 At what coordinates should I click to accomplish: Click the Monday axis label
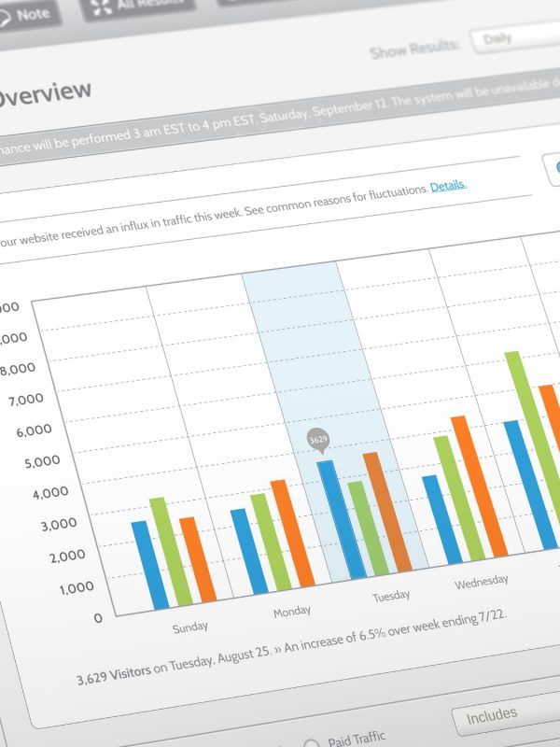[292, 612]
